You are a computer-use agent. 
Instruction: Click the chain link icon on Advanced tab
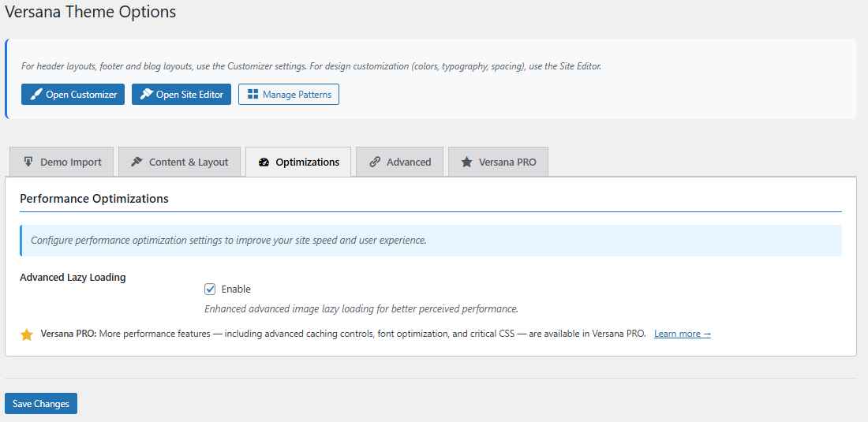pyautogui.click(x=375, y=162)
